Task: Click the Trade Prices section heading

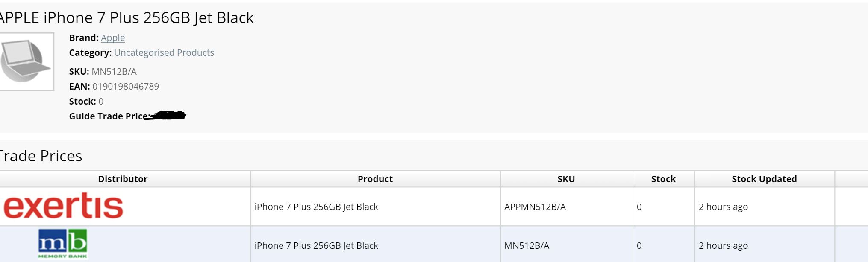Action: click(x=41, y=156)
